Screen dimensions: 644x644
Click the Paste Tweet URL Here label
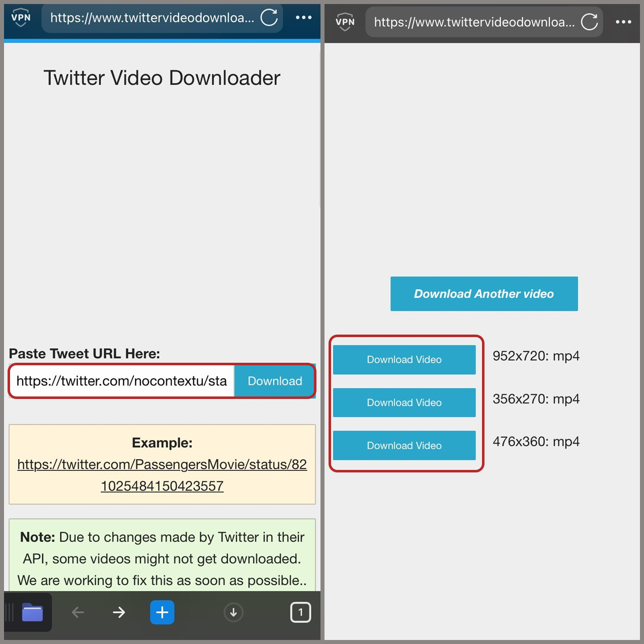click(x=85, y=354)
